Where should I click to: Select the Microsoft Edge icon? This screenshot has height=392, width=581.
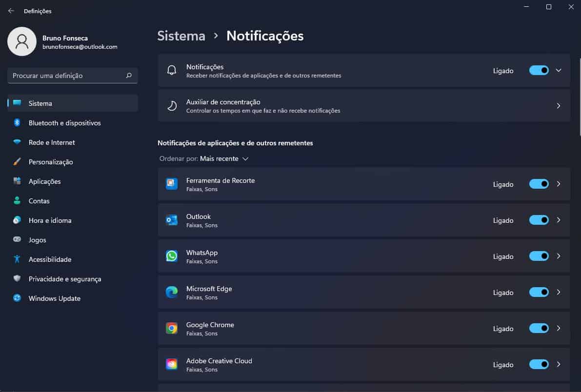pos(171,292)
